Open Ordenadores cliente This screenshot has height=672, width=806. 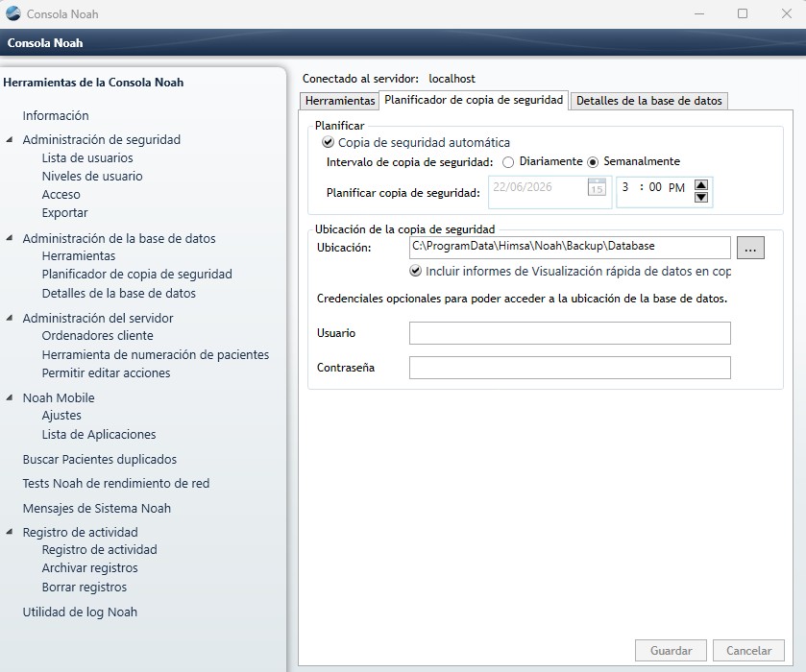pyautogui.click(x=98, y=335)
